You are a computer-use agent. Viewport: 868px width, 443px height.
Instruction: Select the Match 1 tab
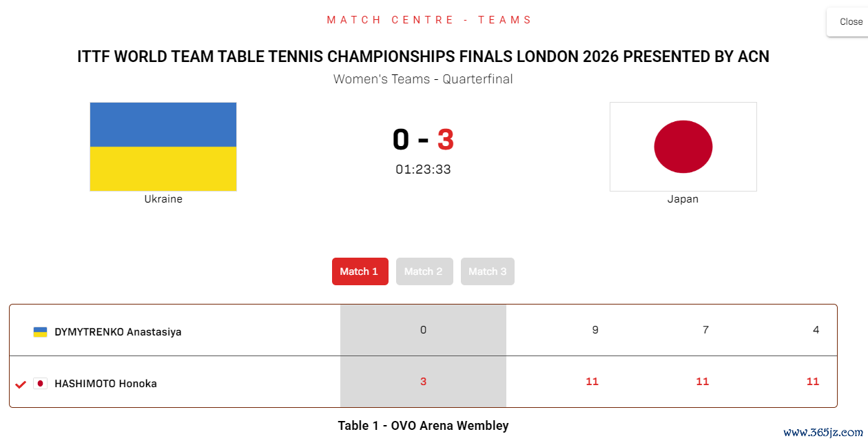pos(360,271)
